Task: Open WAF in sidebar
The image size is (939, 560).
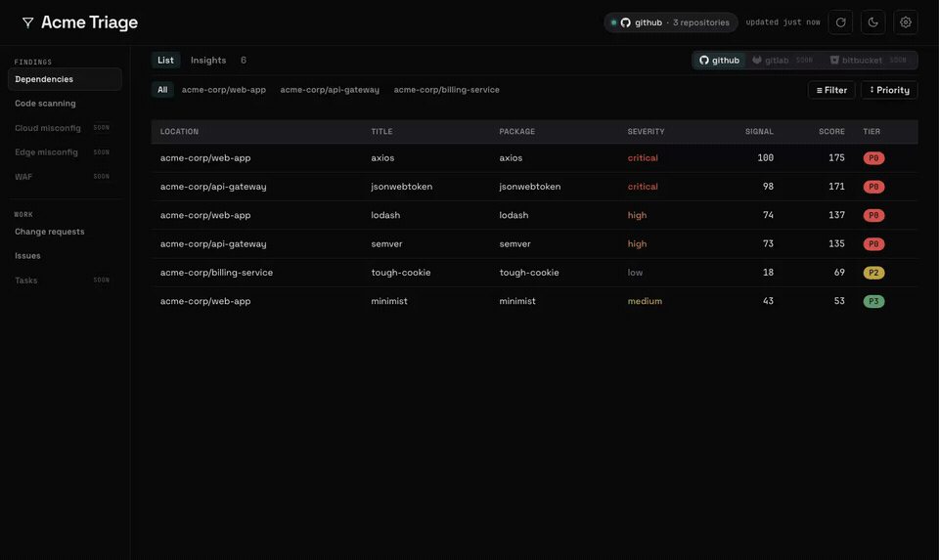Action: coord(65,177)
